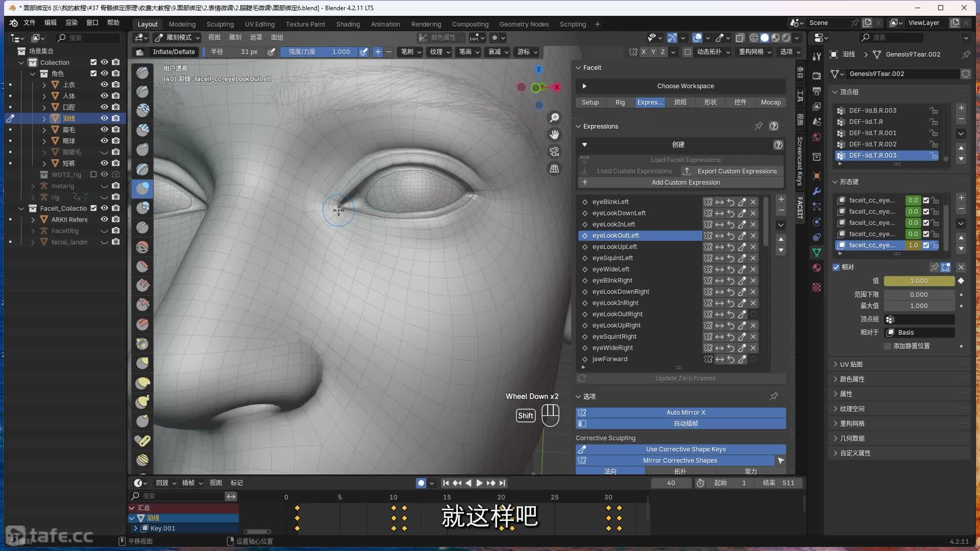Click Update Zero Frames button
The image size is (980, 551).
[x=681, y=379]
